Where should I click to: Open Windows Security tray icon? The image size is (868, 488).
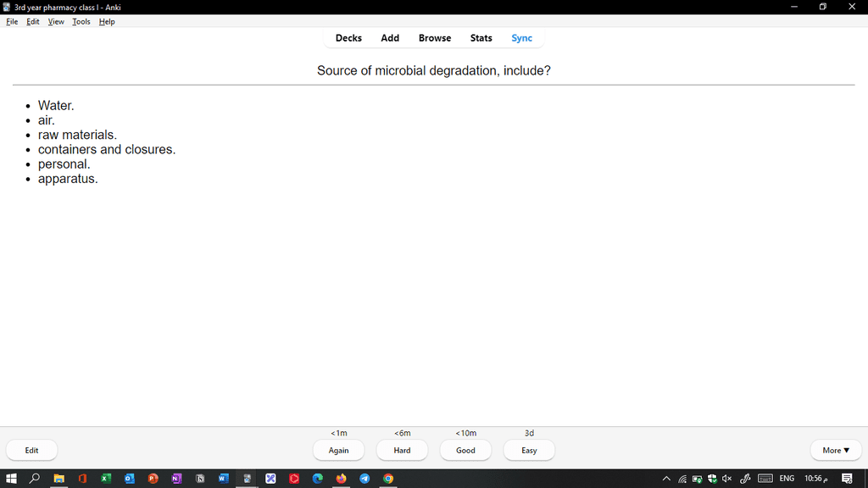tap(712, 479)
